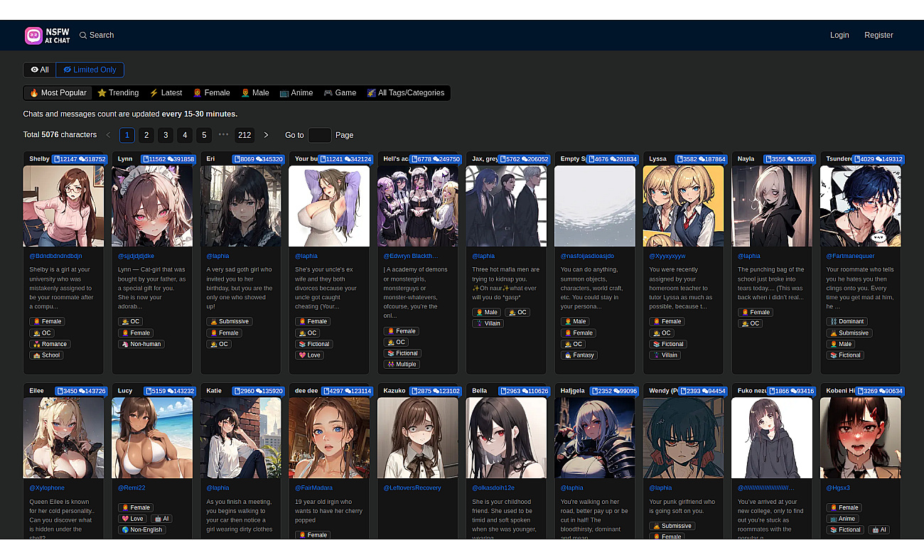Switch to the Latest tab

pyautogui.click(x=166, y=92)
